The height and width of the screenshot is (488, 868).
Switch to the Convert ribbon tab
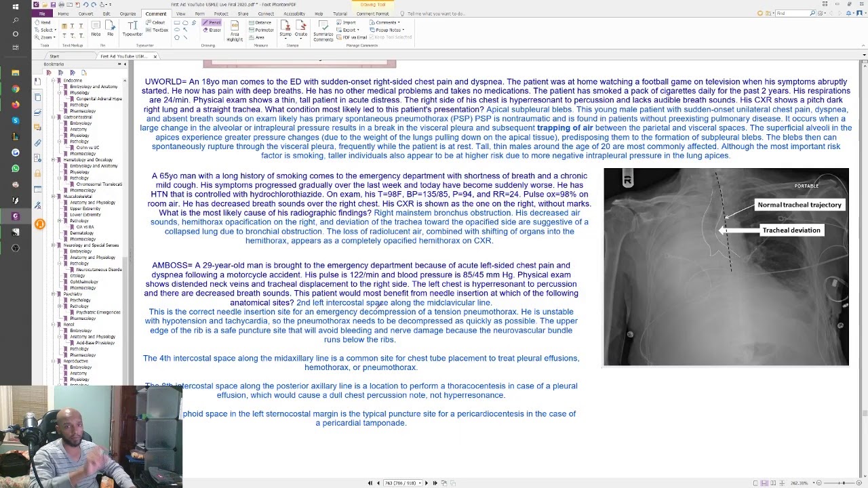85,14
